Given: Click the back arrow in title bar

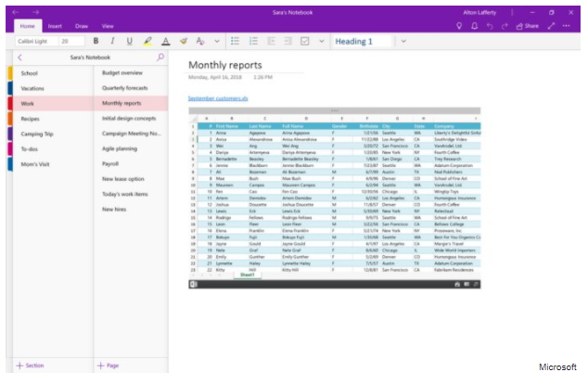Looking at the screenshot, I should point(16,12).
